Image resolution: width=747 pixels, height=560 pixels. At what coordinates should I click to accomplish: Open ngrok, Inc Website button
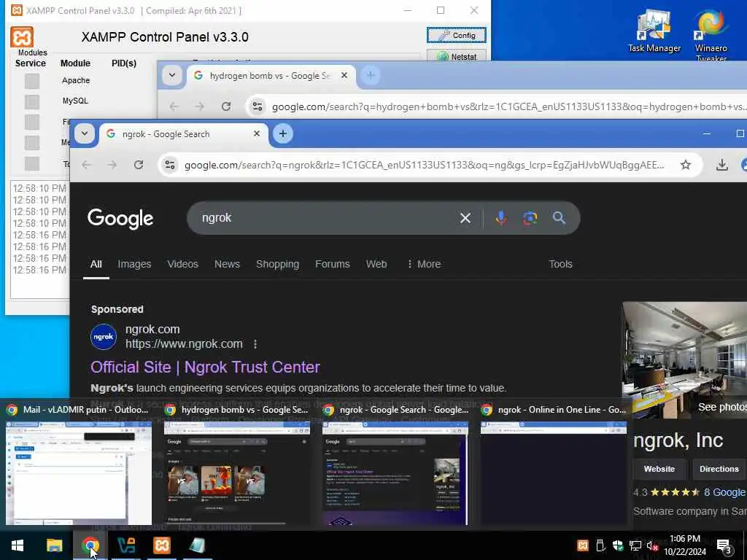coord(659,469)
